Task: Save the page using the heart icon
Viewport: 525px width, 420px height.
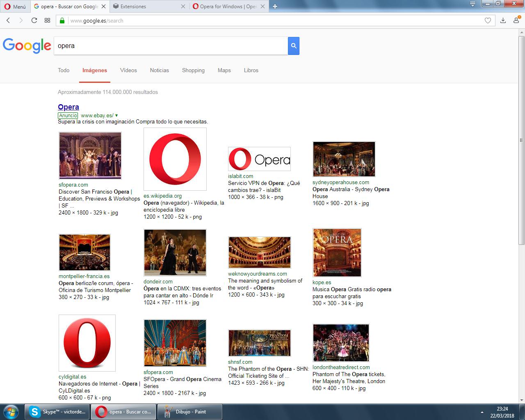Action: (x=488, y=21)
